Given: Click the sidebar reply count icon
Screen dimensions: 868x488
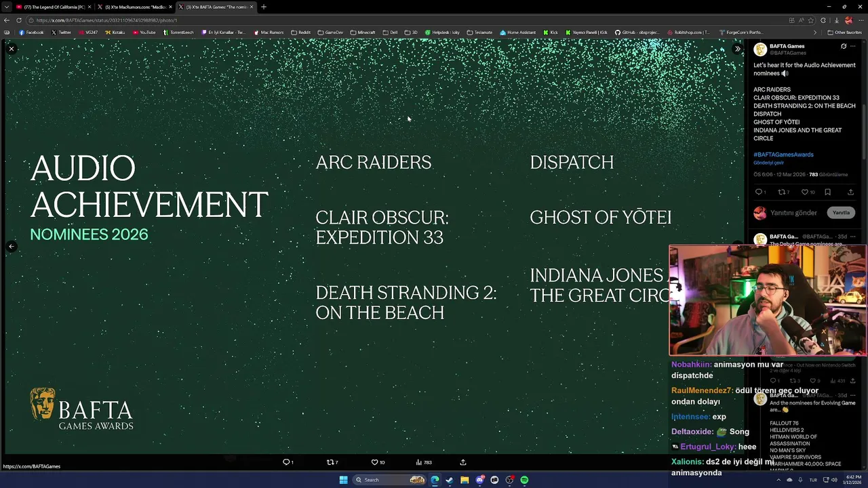Looking at the screenshot, I should (759, 192).
